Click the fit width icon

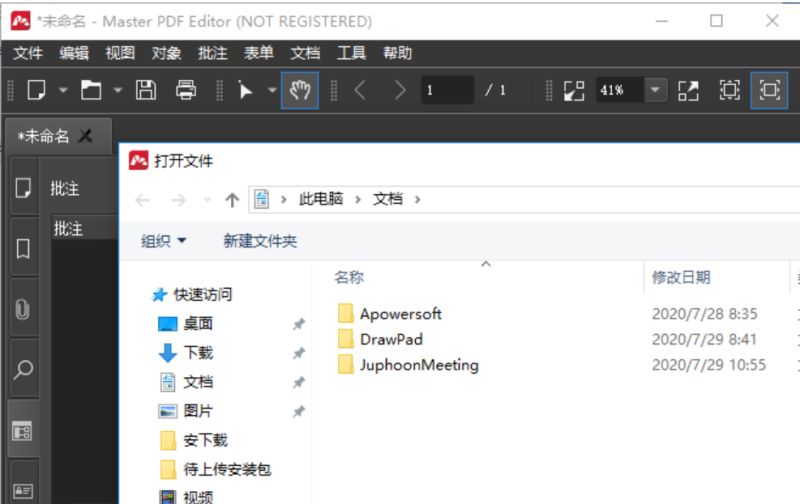pos(730,90)
